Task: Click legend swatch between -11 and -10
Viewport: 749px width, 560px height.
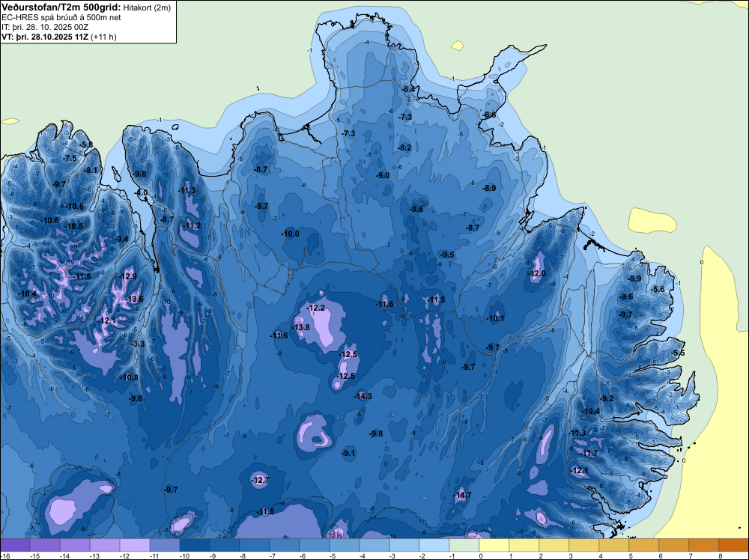Action: [165, 545]
